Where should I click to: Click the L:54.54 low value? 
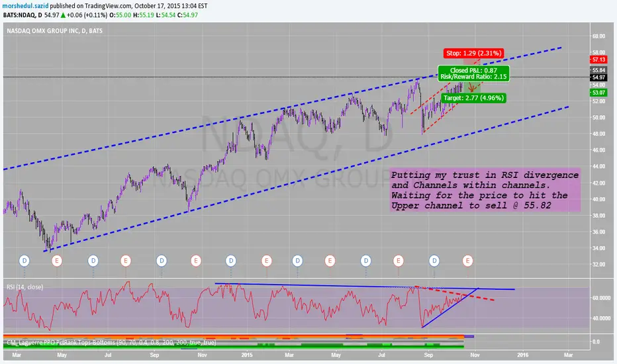[166, 15]
